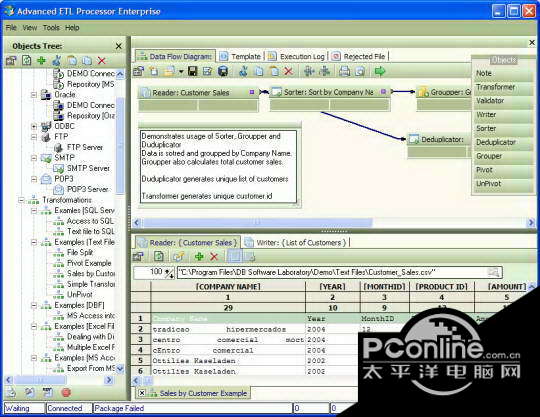Click the printer icon in diagram toolbar
The width and height of the screenshot is (540, 417).
pyautogui.click(x=344, y=71)
